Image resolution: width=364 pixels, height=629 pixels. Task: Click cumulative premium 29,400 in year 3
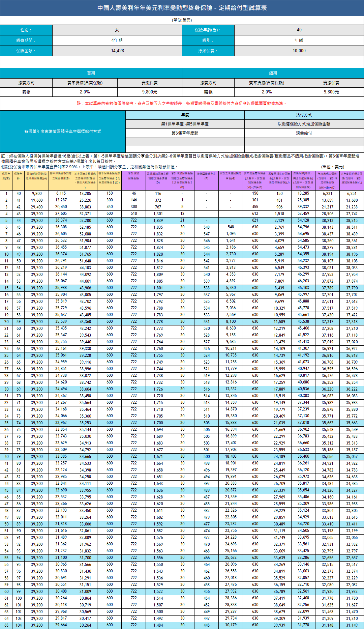pyautogui.click(x=37, y=207)
